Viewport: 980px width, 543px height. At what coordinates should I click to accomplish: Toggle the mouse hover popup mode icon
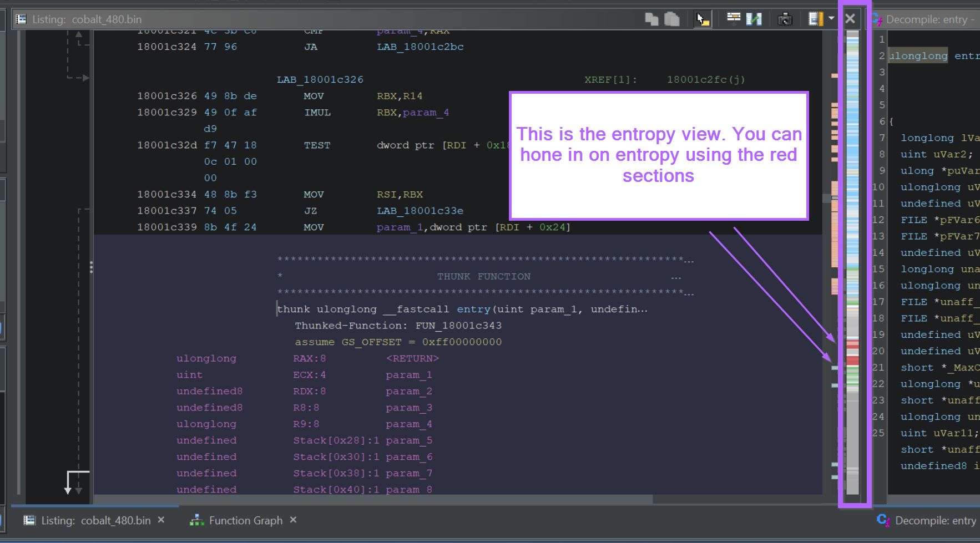pyautogui.click(x=703, y=19)
